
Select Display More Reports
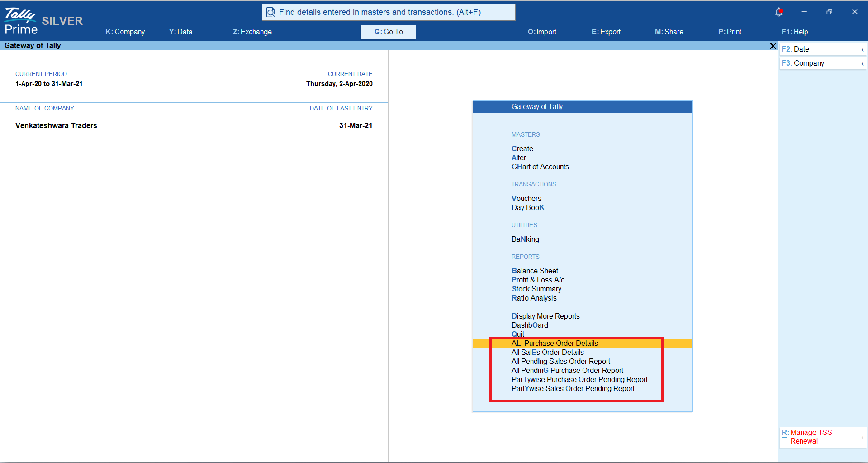click(545, 316)
